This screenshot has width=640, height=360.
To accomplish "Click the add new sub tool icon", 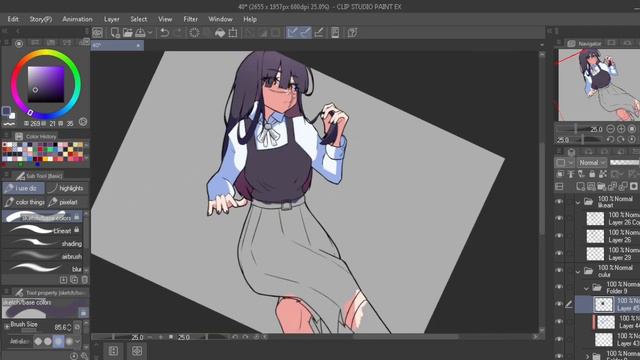I will point(64,280).
